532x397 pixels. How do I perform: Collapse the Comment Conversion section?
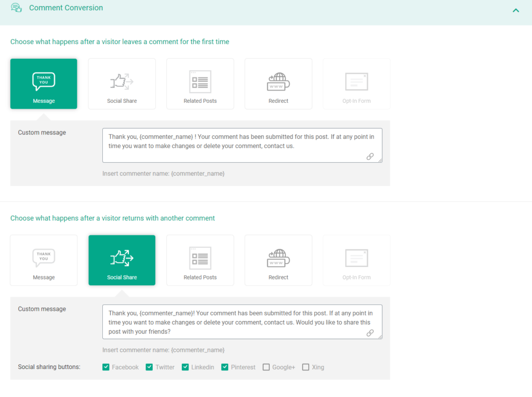point(516,10)
